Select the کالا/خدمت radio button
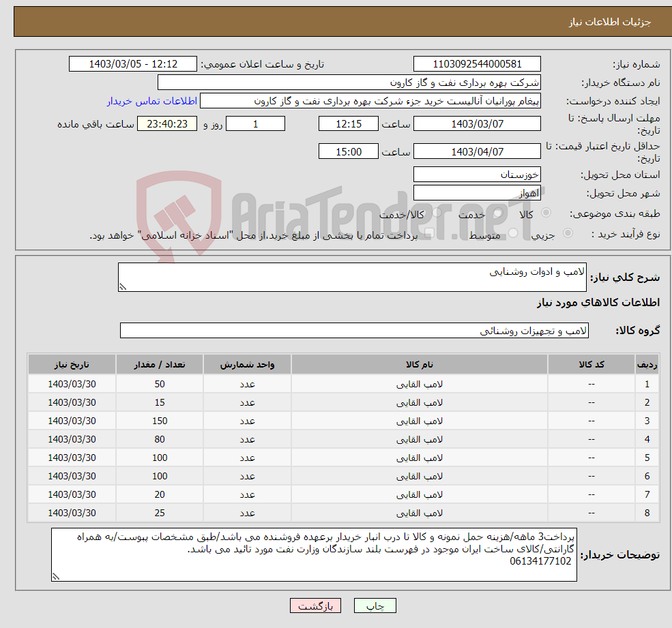Image resolution: width=672 pixels, height=628 pixels. point(437,213)
